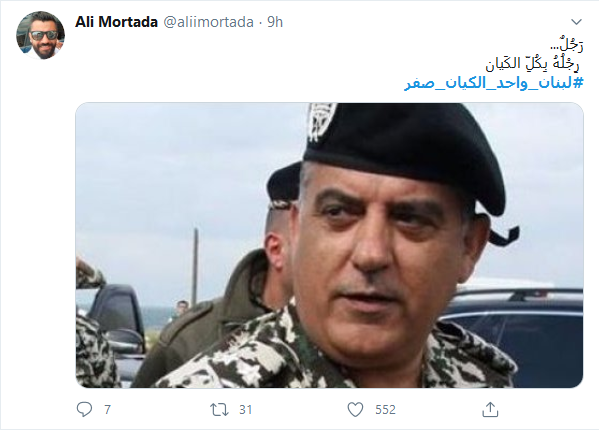Click the reply count number 7
This screenshot has width=599, height=430.
pos(107,410)
